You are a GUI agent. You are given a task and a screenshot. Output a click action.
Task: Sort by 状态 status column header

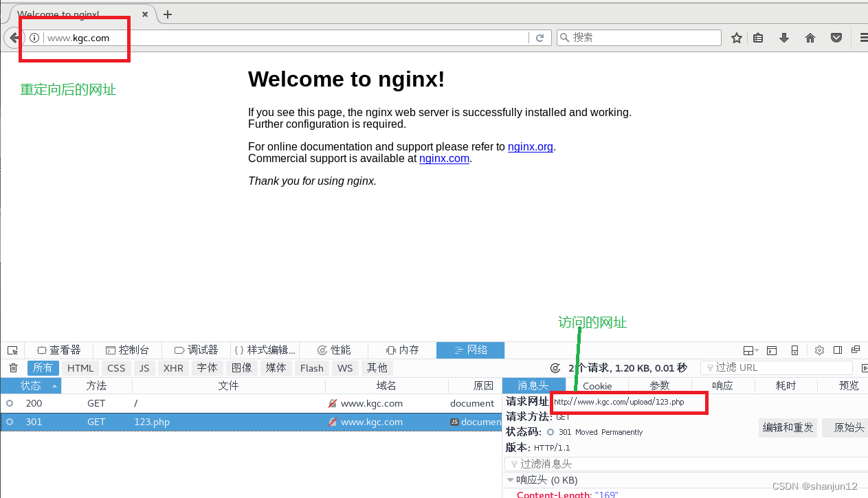coord(31,386)
